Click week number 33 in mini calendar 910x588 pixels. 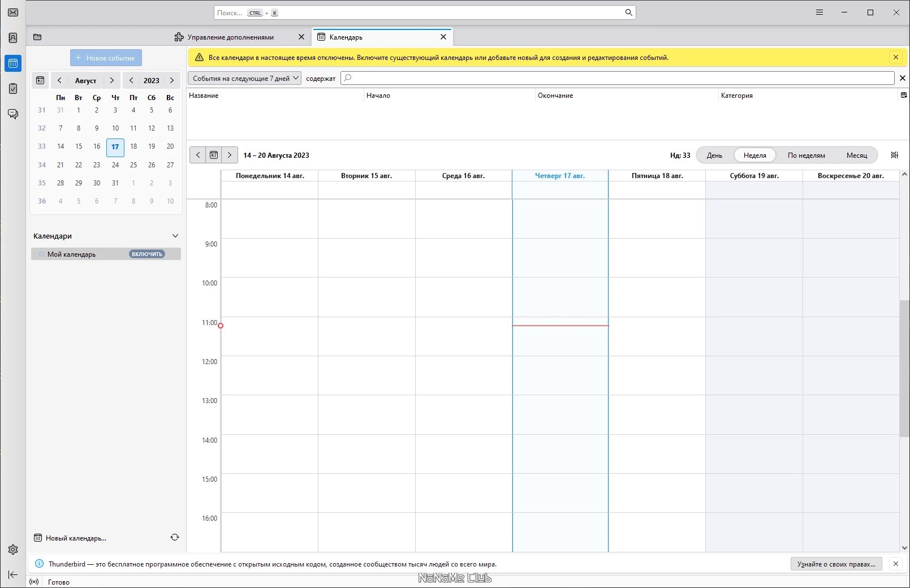coord(42,146)
